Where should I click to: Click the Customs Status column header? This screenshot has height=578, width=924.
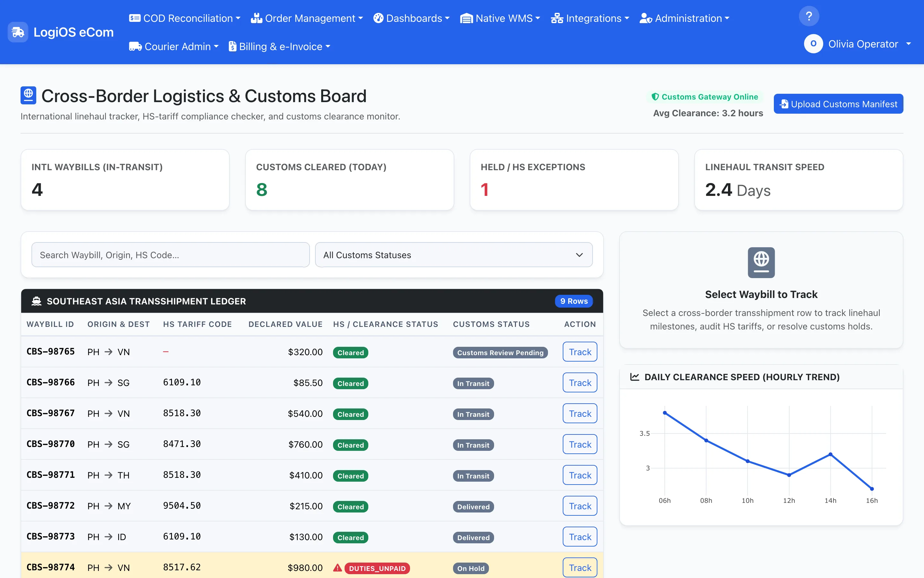[491, 324]
